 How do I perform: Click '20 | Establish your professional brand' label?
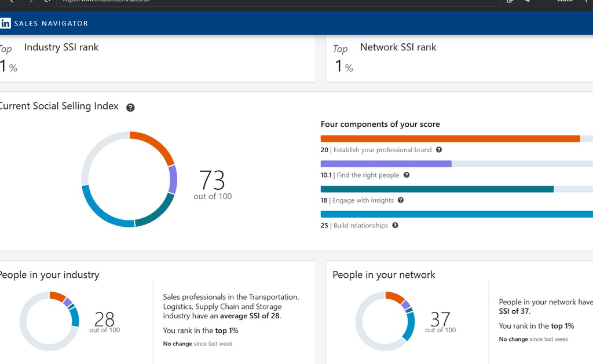coord(376,150)
